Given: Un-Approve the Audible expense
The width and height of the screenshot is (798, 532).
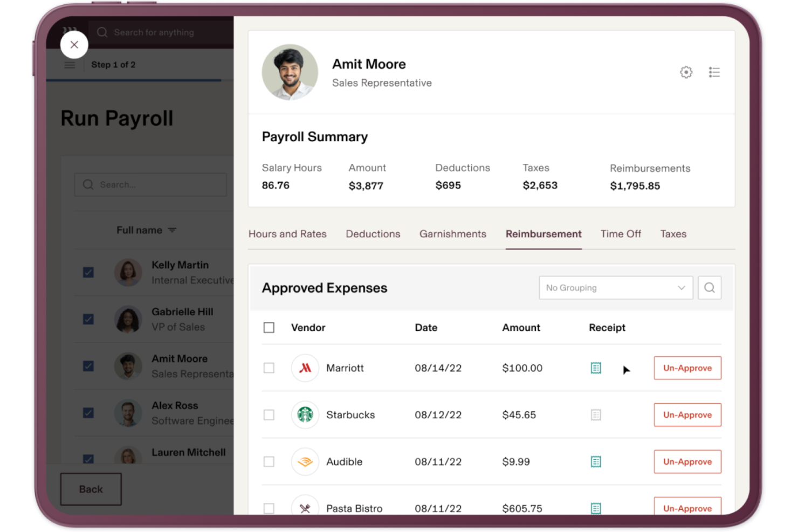Looking at the screenshot, I should (687, 461).
